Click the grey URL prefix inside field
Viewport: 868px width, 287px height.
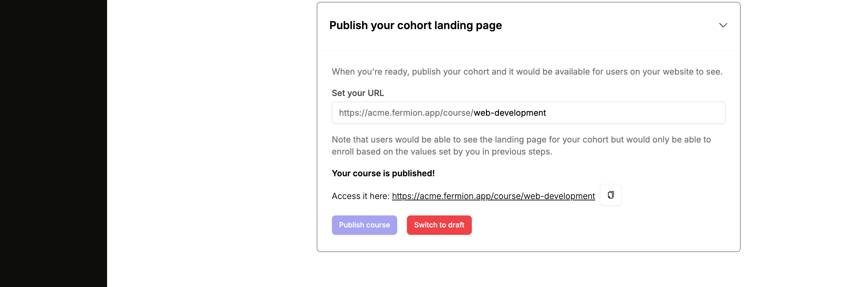[406, 113]
